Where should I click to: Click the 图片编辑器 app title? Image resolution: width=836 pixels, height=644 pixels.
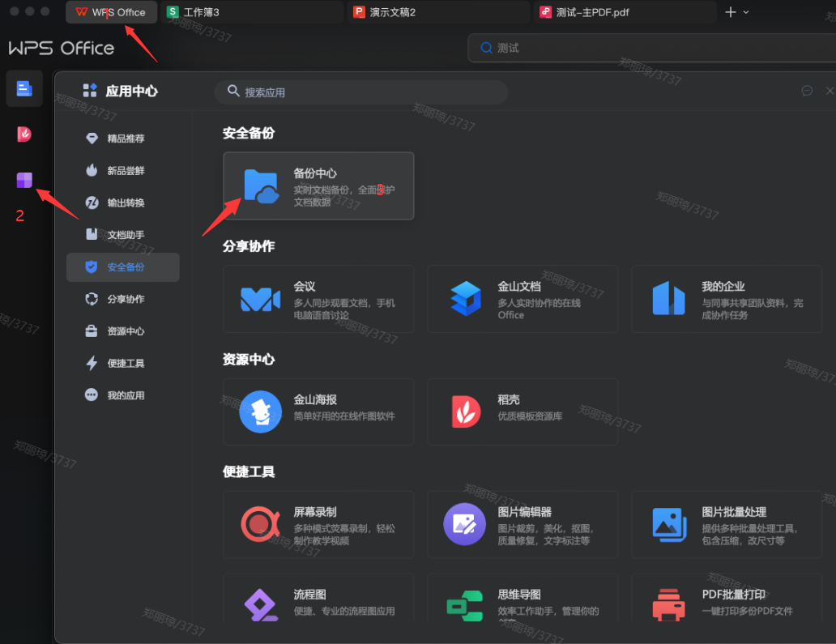(525, 512)
